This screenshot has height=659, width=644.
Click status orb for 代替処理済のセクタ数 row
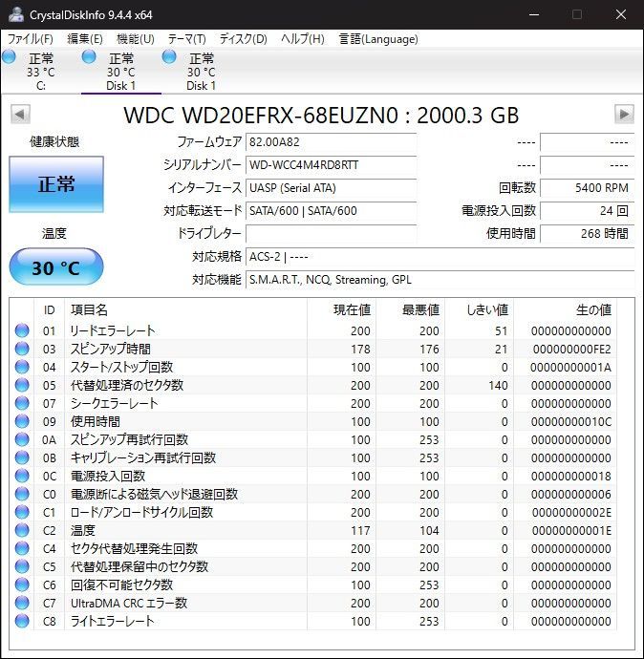22,385
